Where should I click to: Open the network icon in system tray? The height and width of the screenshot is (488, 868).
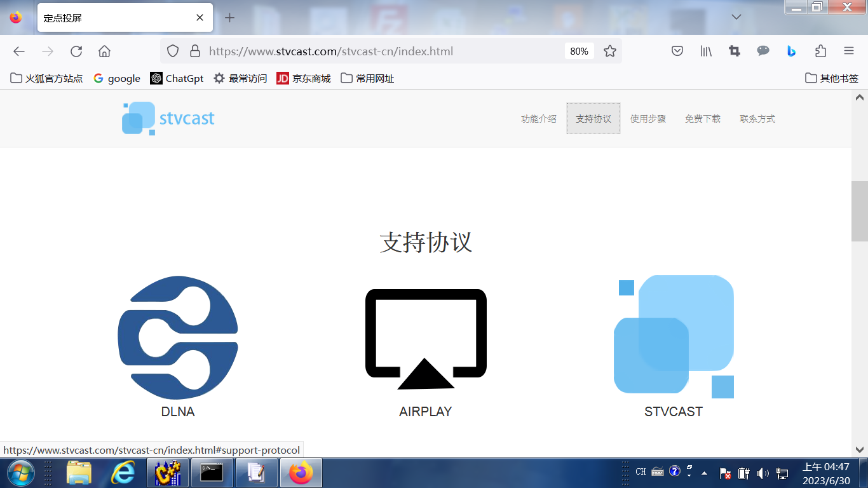pyautogui.click(x=782, y=473)
